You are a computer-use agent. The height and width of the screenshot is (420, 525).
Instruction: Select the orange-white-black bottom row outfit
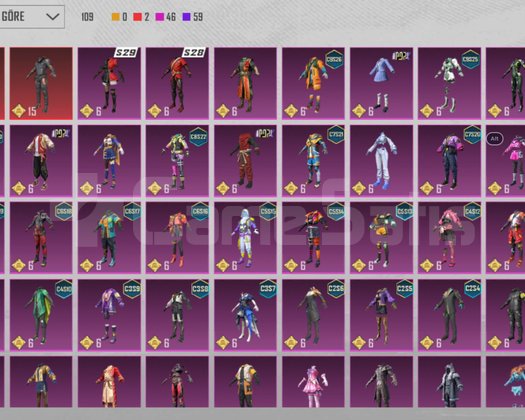point(245,382)
